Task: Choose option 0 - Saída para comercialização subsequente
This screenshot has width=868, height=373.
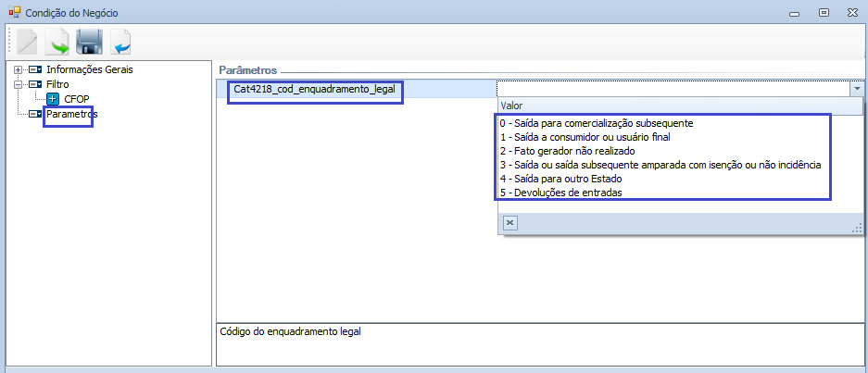Action: click(597, 123)
